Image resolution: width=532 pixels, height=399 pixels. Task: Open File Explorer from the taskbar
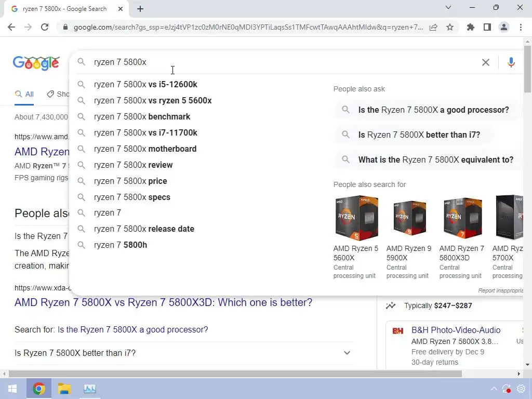click(64, 389)
